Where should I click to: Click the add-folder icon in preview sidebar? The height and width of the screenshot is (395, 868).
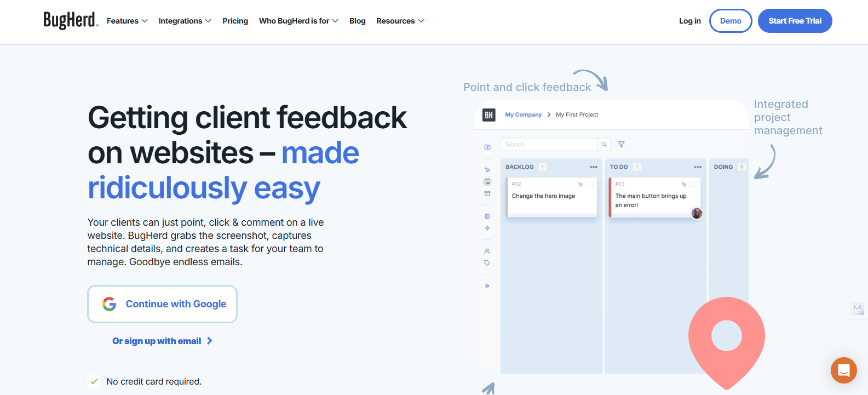tap(487, 147)
